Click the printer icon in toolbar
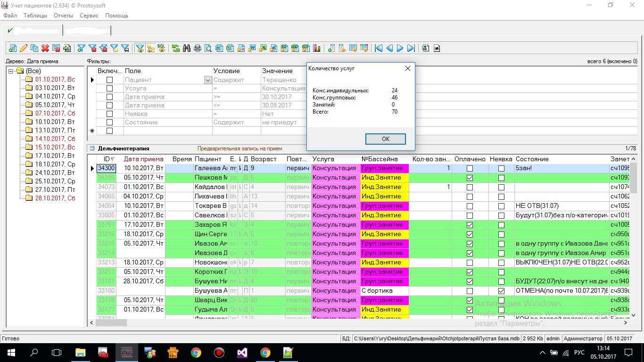644x362 pixels. point(198,48)
